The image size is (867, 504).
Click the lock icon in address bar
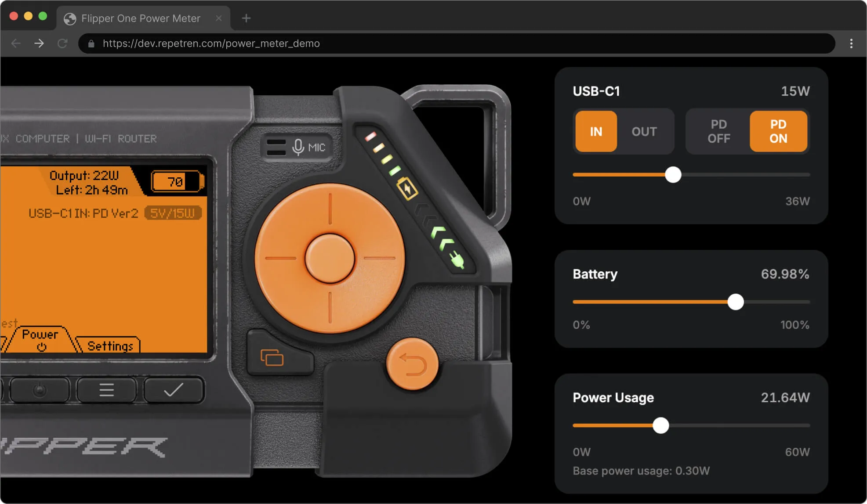pos(91,43)
